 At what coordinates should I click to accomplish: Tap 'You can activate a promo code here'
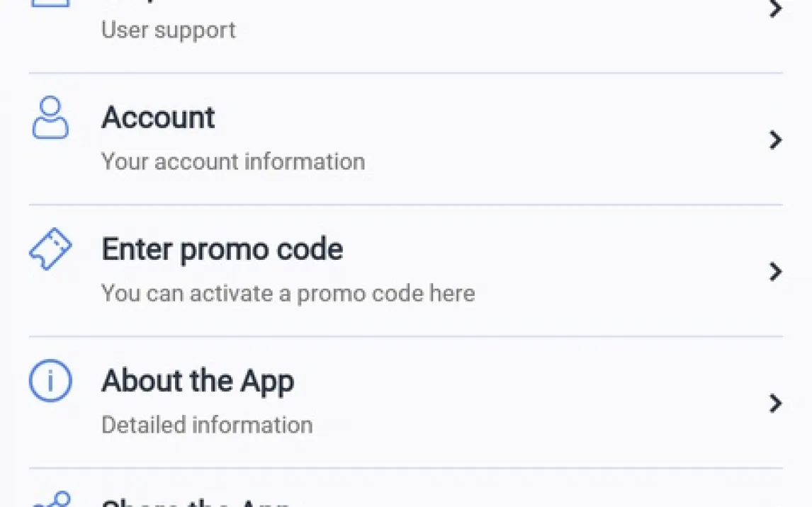tap(288, 293)
